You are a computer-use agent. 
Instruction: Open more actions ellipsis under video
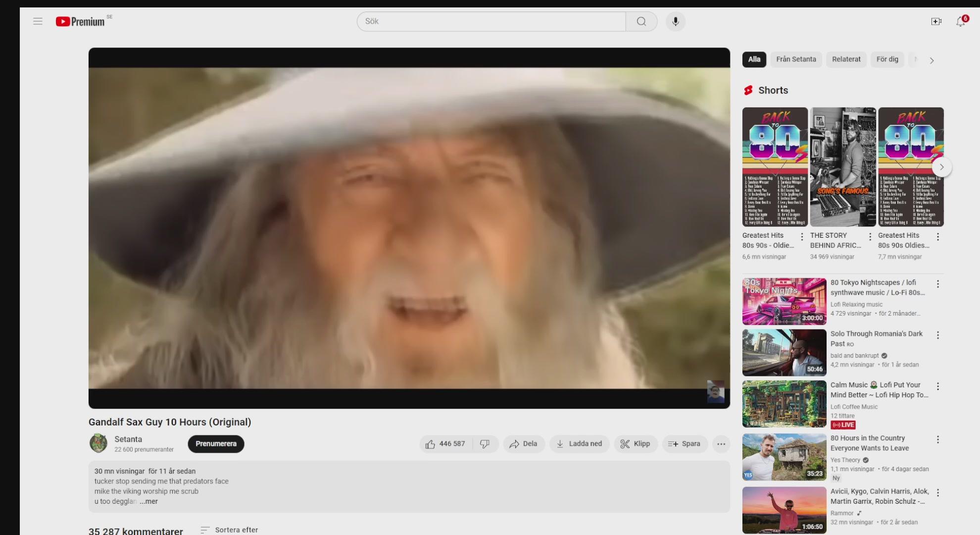[721, 444]
